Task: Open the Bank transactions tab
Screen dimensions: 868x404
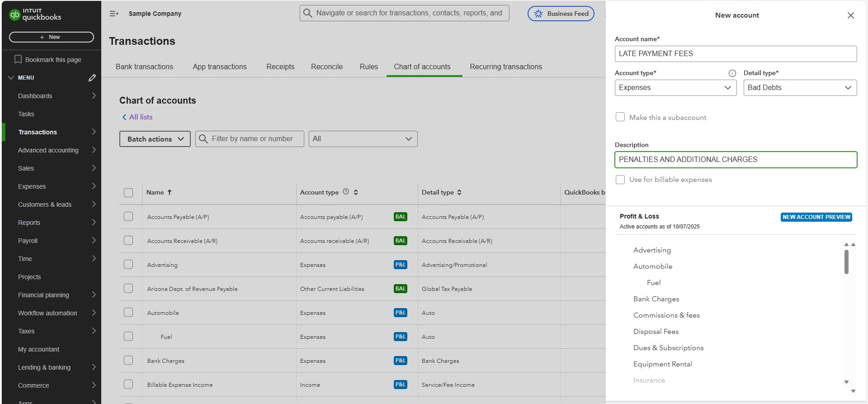Action: (144, 67)
